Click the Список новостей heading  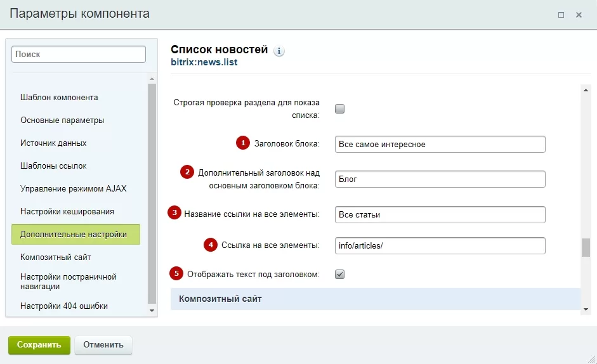[220, 49]
